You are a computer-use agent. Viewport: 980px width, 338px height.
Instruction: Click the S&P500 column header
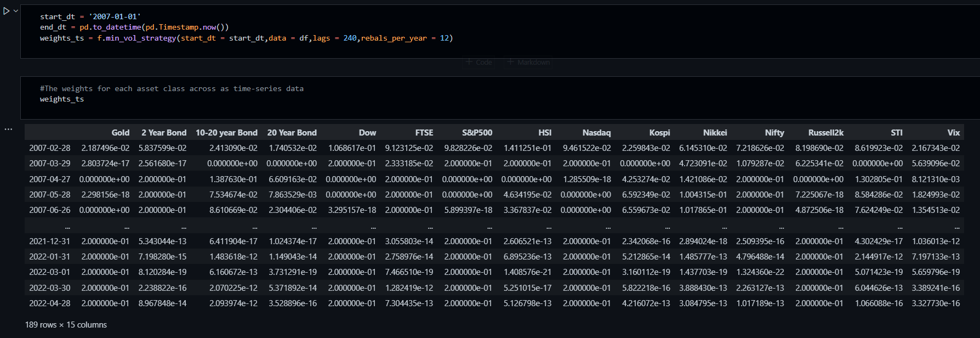(477, 133)
